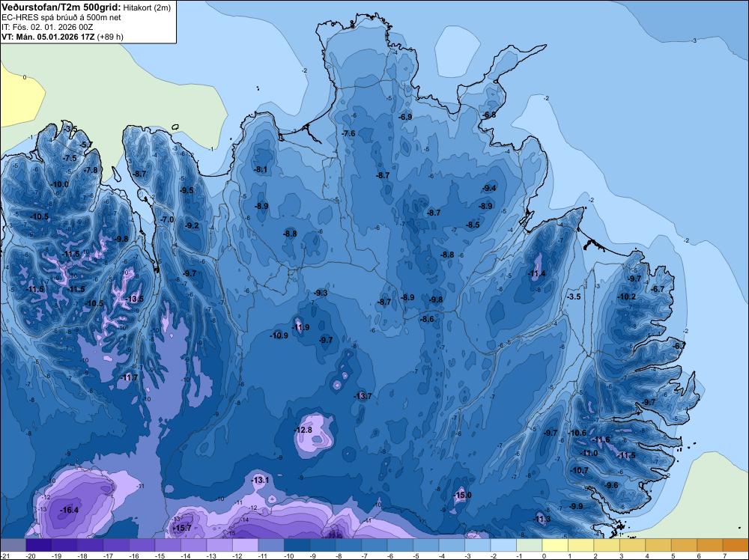Click the -9.6 temperature value
749x560 pixels.
point(611,486)
